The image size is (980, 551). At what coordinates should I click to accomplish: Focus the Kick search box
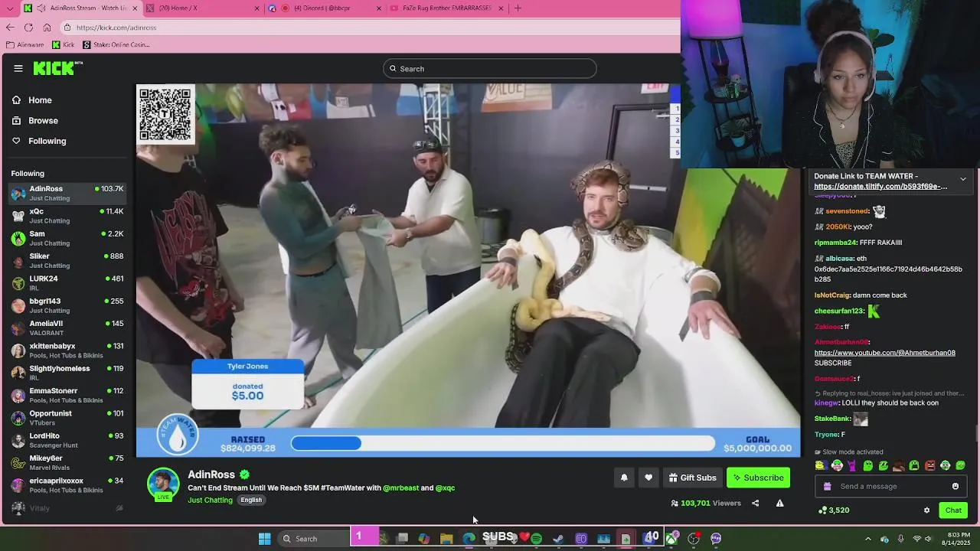[490, 69]
